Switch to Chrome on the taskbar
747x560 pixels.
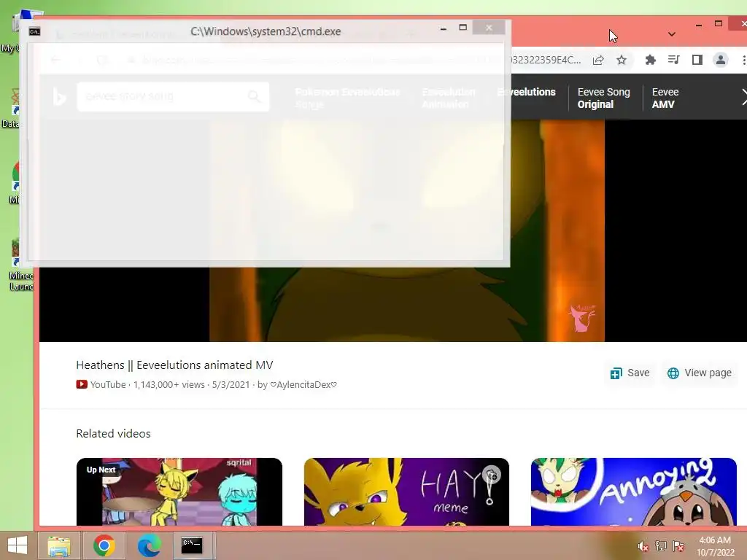pos(104,545)
